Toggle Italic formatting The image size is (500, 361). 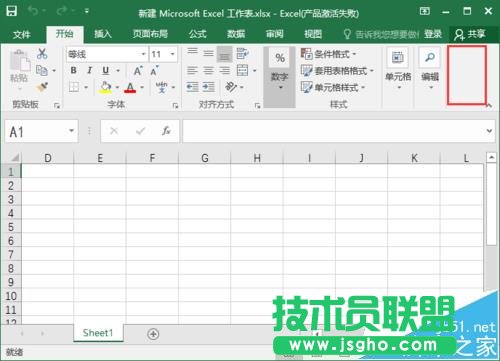click(x=89, y=71)
